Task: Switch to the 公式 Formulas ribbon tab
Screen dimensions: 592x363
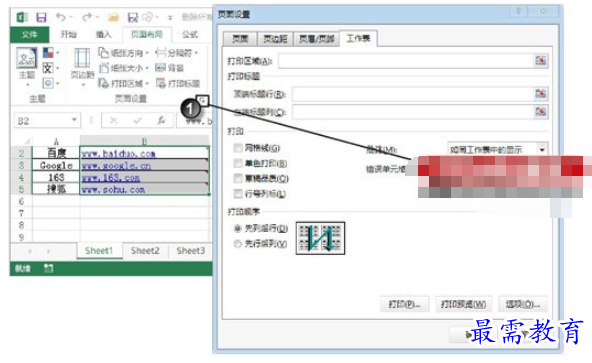Action: (x=190, y=34)
